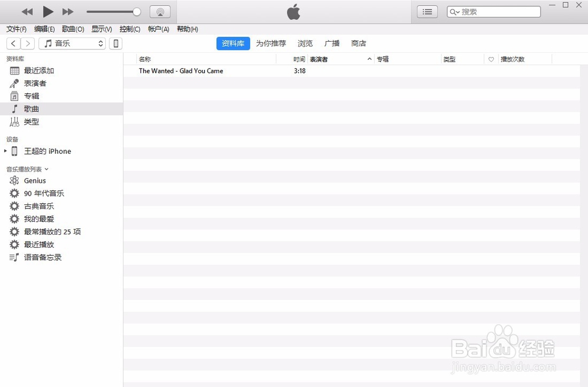The image size is (588, 387).
Task: Open the 控制 menu
Action: [x=129, y=29]
